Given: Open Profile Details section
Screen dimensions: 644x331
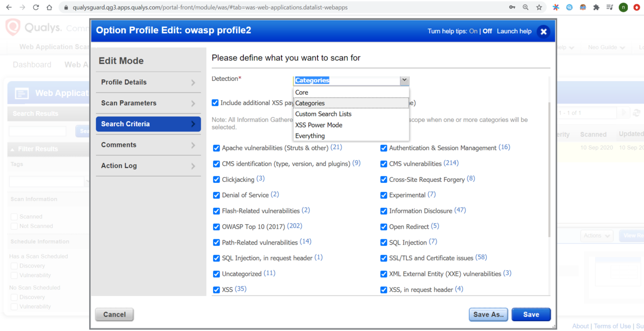Looking at the screenshot, I should [148, 83].
